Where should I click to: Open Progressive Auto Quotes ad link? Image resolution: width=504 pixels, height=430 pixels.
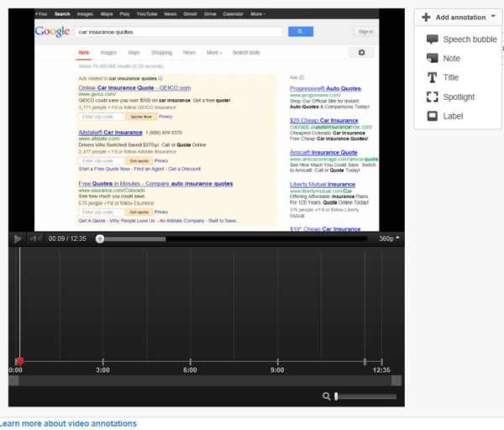coord(325,88)
